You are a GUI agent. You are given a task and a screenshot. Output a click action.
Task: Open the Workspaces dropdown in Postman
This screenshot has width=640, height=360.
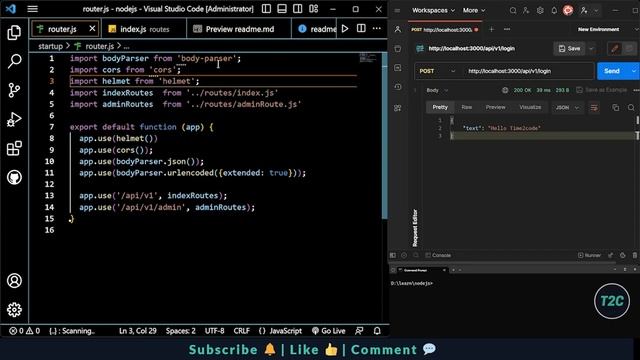pos(433,10)
